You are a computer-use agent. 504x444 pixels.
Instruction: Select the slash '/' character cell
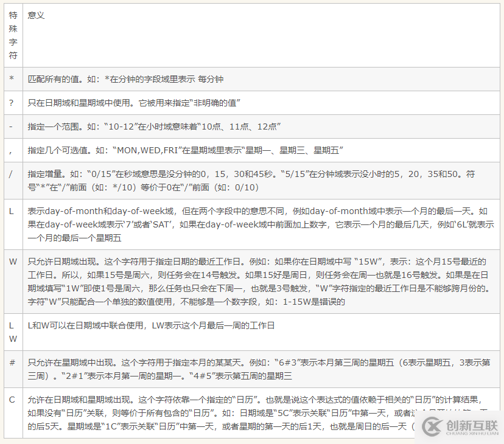[13, 181]
